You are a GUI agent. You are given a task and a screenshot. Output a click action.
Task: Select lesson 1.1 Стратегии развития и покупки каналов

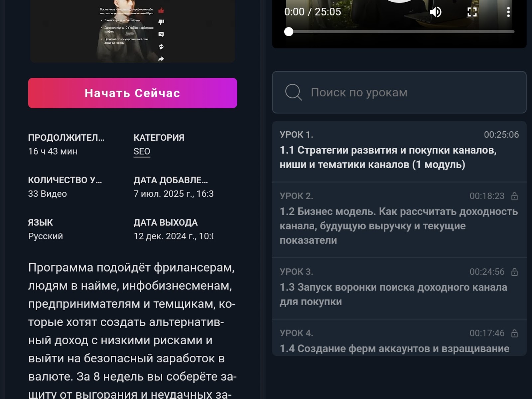(x=399, y=152)
